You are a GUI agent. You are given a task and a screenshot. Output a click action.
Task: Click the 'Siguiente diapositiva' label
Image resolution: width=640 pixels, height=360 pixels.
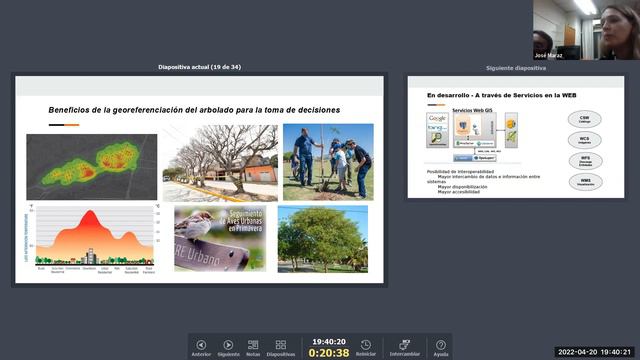[516, 68]
